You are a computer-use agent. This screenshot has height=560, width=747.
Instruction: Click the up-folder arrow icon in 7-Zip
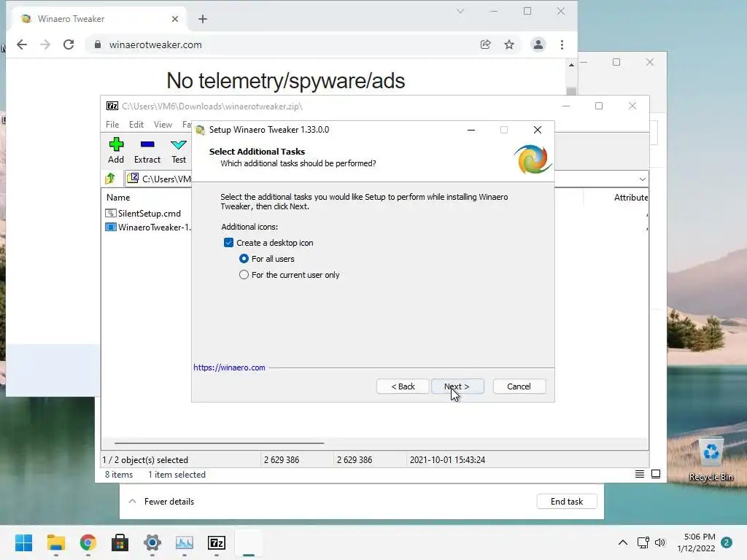[x=110, y=179]
